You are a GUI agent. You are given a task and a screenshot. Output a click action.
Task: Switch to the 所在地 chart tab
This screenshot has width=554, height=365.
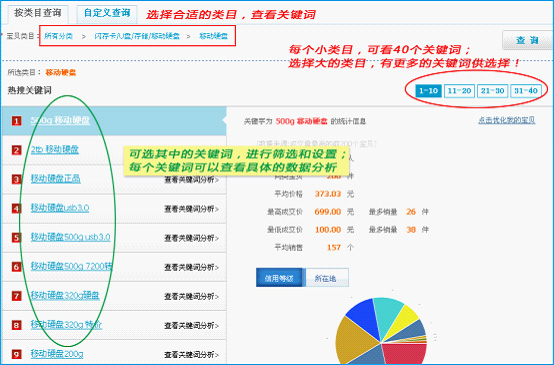coord(326,278)
